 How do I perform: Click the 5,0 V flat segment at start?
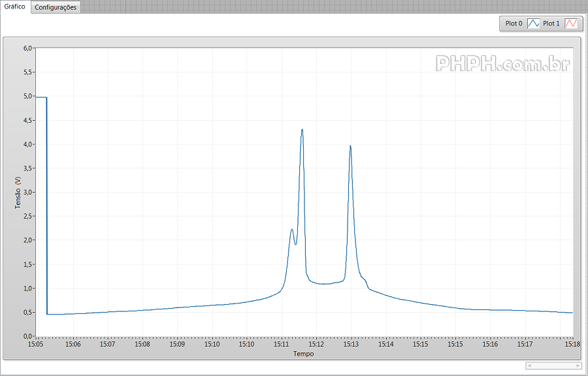(x=41, y=97)
